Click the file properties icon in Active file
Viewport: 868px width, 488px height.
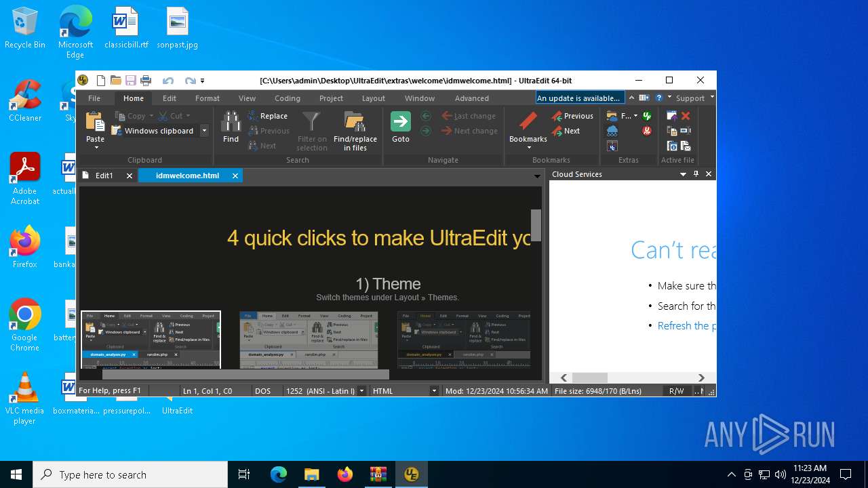click(672, 147)
